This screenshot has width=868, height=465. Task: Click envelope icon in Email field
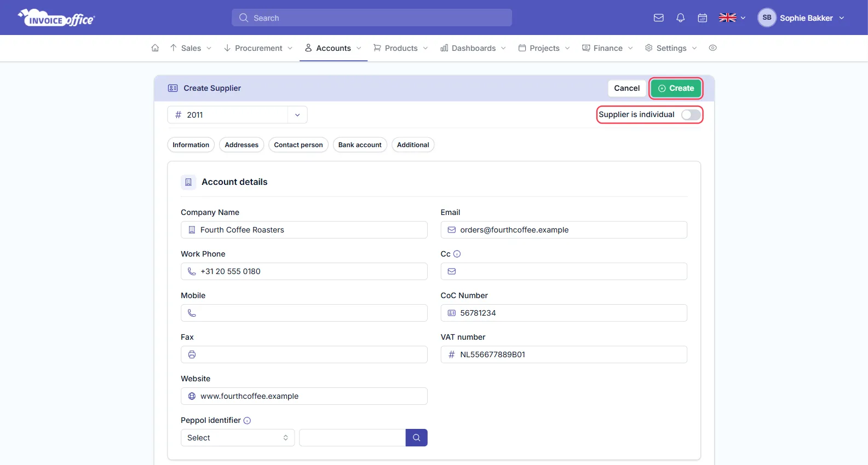[452, 230]
